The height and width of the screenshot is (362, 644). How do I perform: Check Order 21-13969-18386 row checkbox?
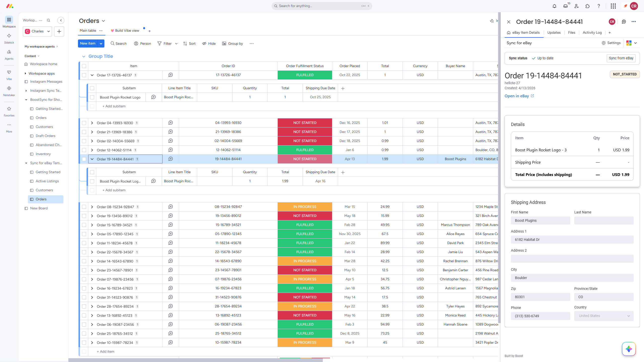coord(84,132)
